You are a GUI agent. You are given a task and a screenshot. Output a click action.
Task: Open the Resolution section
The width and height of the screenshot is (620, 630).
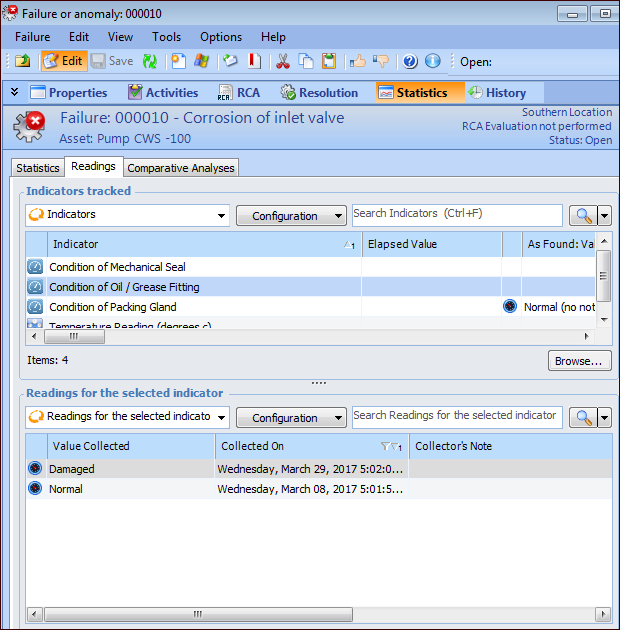coord(319,92)
